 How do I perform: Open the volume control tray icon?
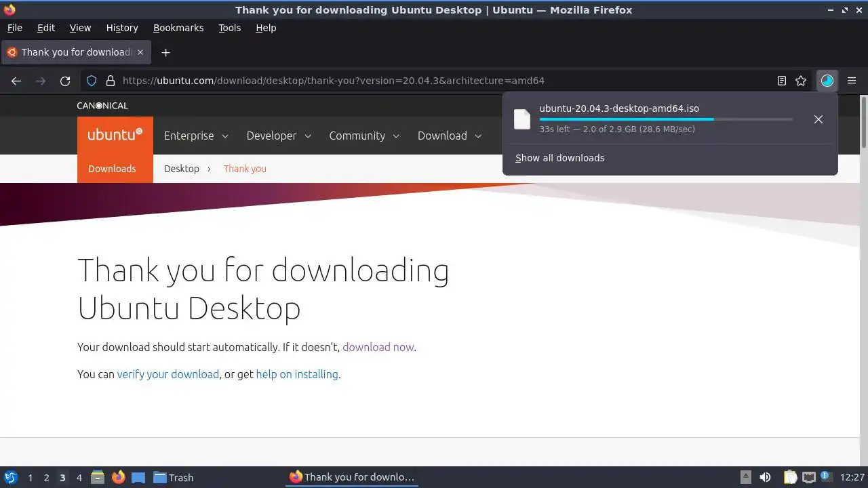[765, 477]
